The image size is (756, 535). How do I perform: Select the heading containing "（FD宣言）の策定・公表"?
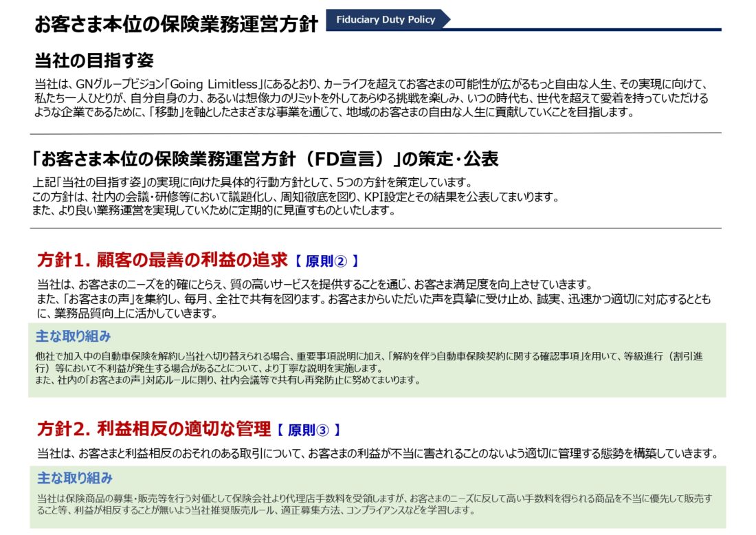coord(265,160)
